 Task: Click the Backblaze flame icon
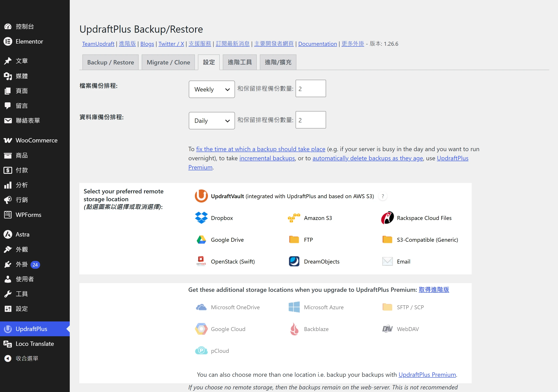[x=294, y=329]
